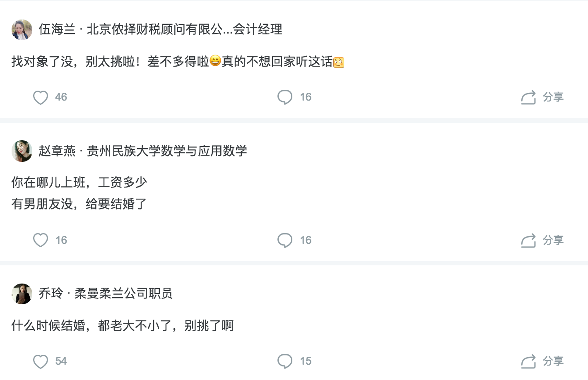Open 伍海兰's profile picture
588x380 pixels.
click(22, 30)
